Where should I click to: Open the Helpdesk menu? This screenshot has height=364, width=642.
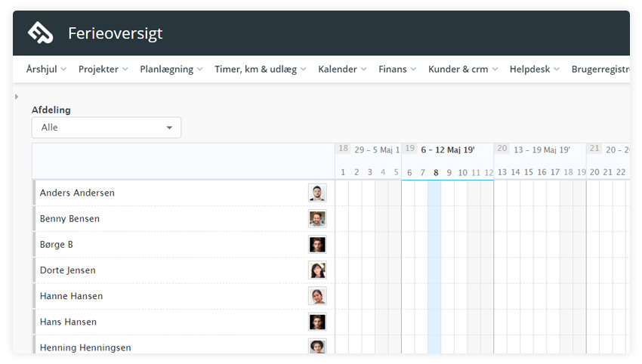tap(534, 69)
